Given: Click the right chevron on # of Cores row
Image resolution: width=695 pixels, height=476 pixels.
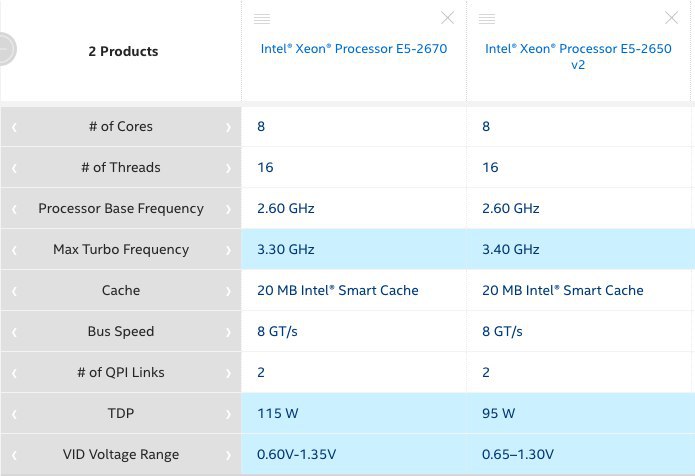Looking at the screenshot, I should tap(228, 128).
